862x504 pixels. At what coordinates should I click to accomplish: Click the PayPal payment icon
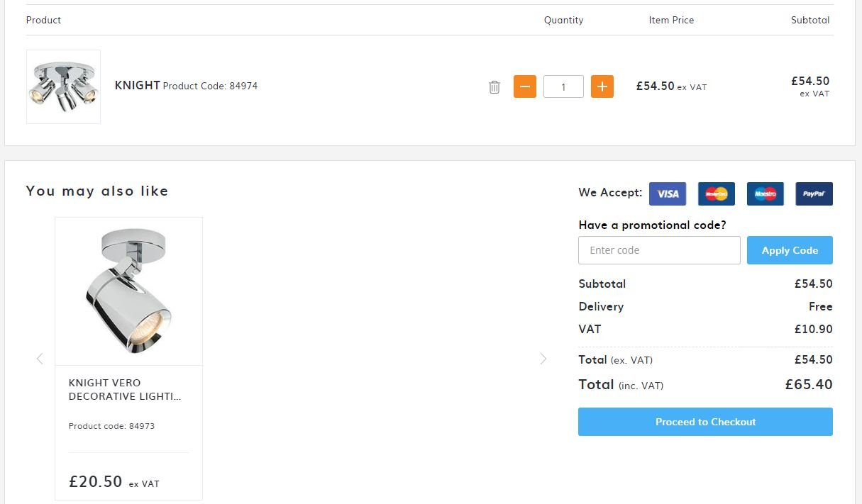point(814,194)
